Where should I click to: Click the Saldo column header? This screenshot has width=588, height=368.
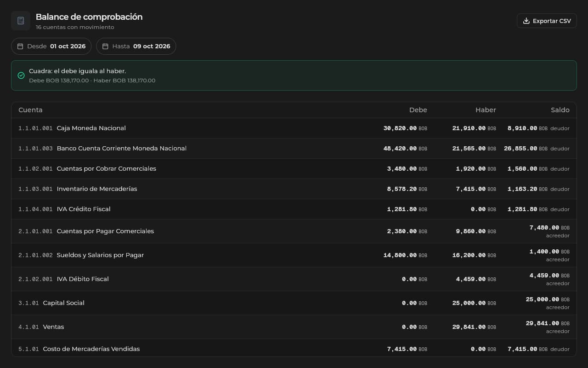click(x=560, y=110)
